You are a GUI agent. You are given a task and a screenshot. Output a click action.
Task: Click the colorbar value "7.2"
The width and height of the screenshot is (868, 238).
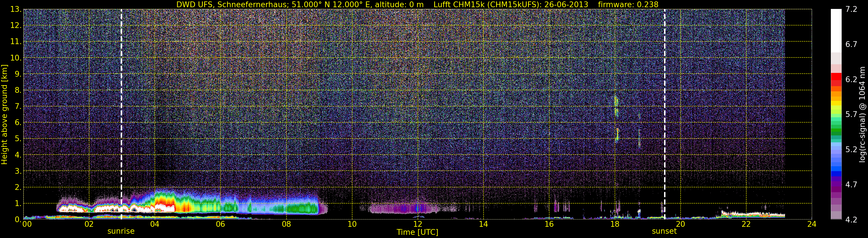coord(851,9)
